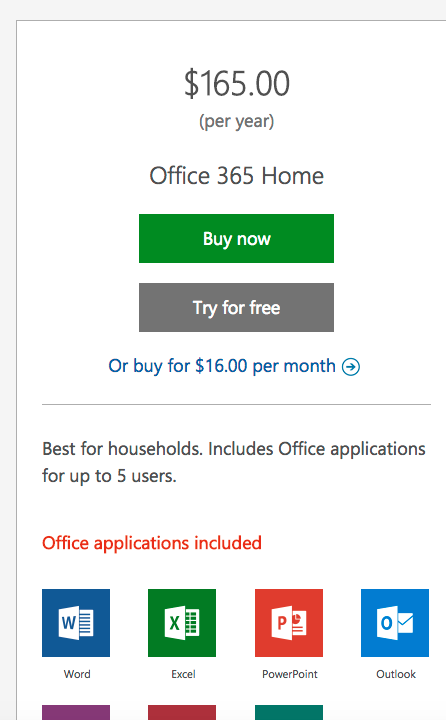The image size is (446, 720).
Task: Click the green Buy now button
Action: tap(236, 238)
